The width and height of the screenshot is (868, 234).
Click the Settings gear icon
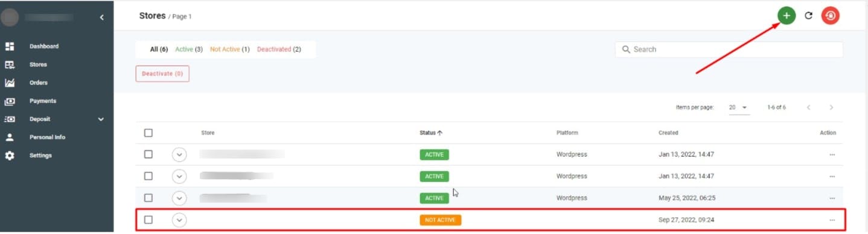(10, 156)
